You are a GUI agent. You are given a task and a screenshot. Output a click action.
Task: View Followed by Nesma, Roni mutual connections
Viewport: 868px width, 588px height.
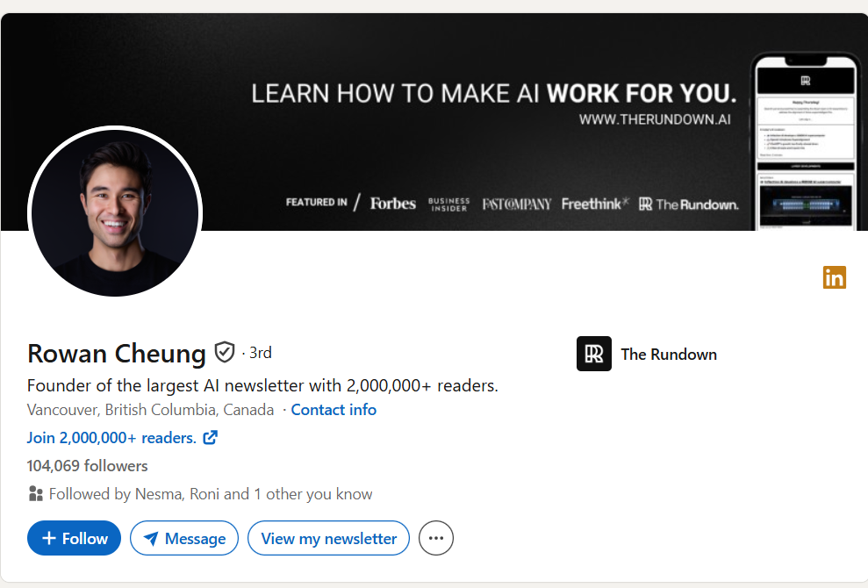click(x=211, y=494)
